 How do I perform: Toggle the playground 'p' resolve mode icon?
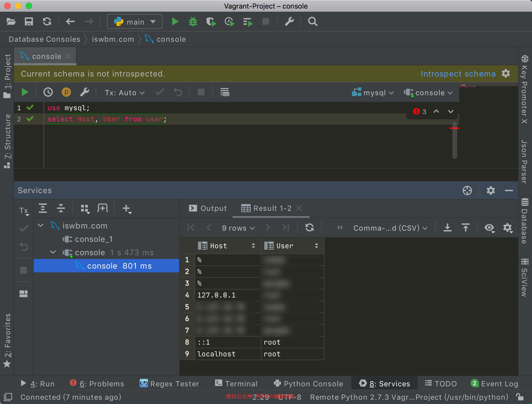(66, 92)
